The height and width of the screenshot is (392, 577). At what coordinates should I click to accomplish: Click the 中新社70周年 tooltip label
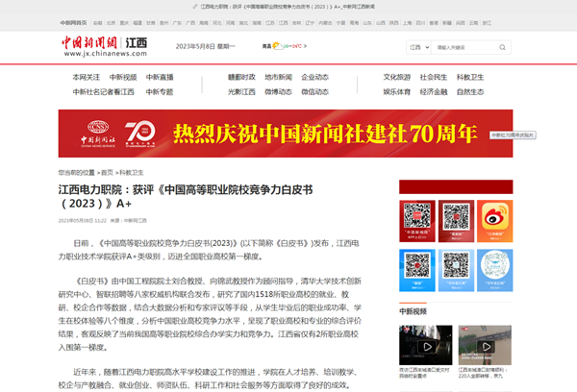pyautogui.click(x=513, y=135)
